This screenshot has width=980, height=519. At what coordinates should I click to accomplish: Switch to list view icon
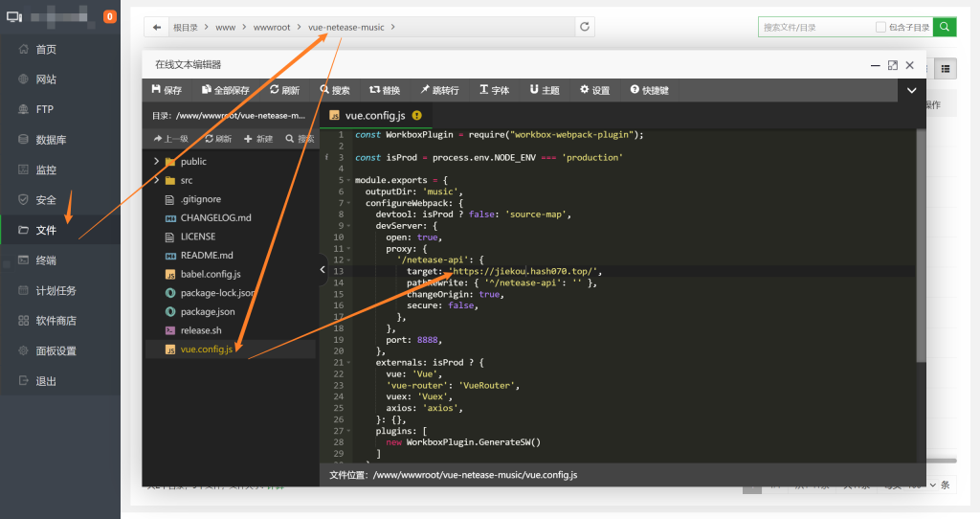coord(946,69)
